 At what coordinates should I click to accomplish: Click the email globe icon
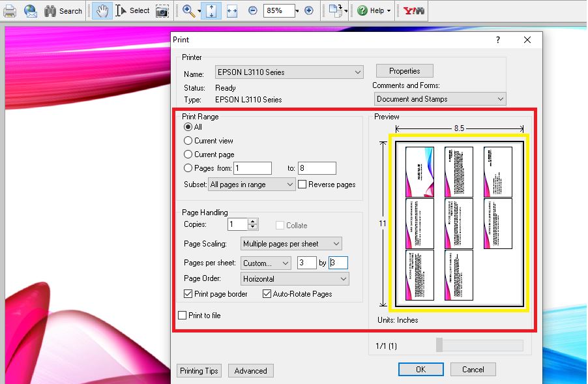click(30, 11)
